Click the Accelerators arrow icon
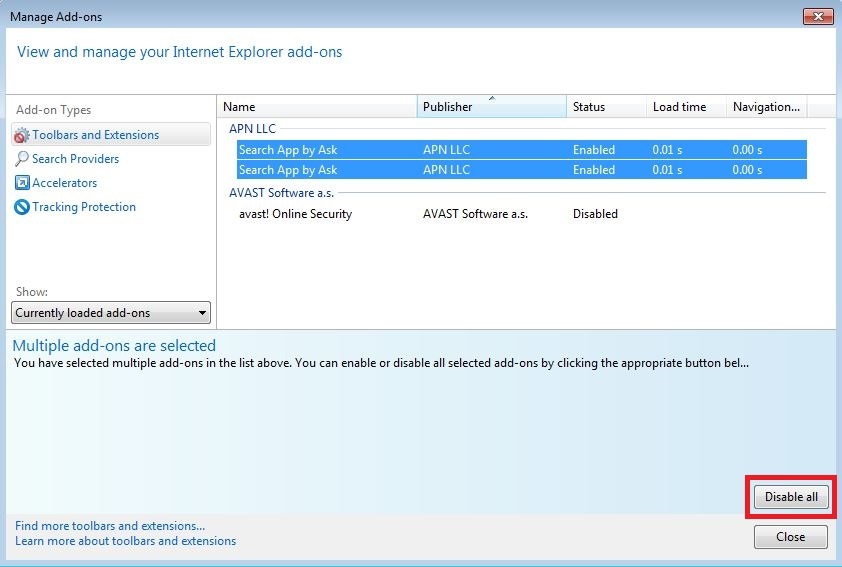This screenshot has width=842, height=567. (22, 183)
